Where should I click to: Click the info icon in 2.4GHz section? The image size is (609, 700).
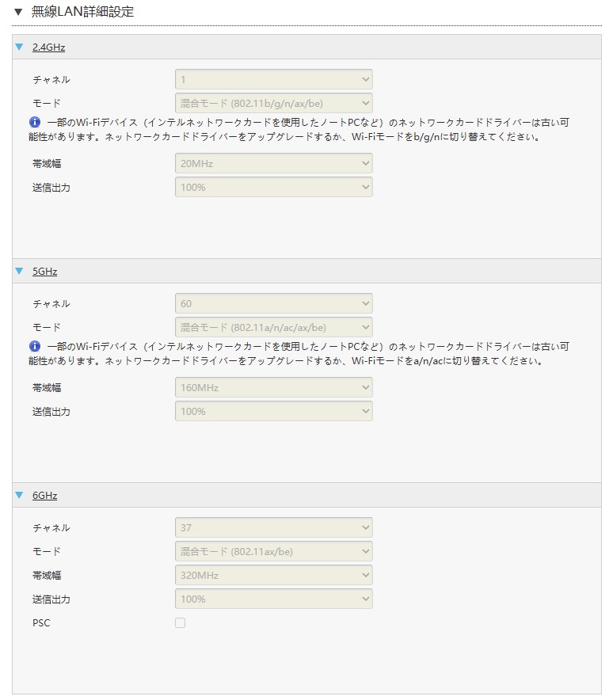click(35, 123)
